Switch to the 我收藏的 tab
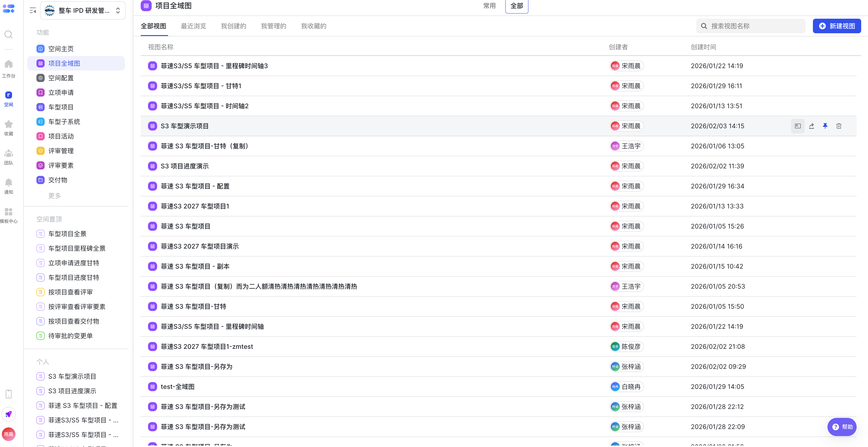The height and width of the screenshot is (447, 868). click(x=314, y=26)
